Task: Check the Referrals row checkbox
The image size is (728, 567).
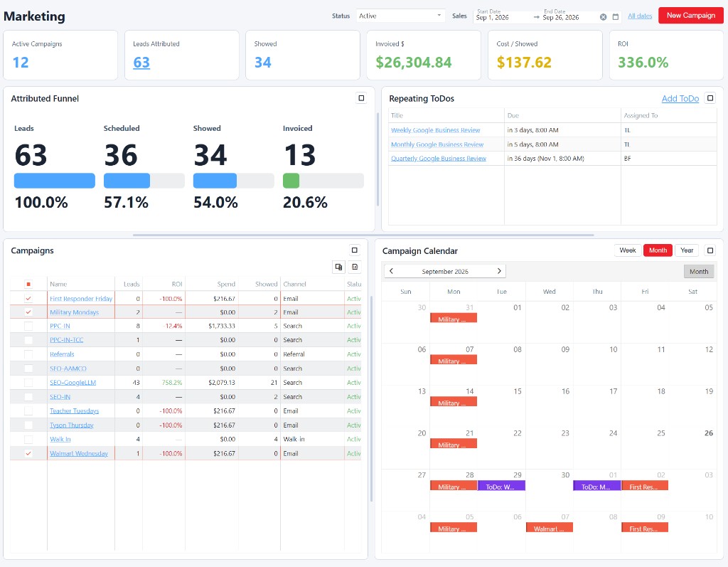Action: pos(28,354)
